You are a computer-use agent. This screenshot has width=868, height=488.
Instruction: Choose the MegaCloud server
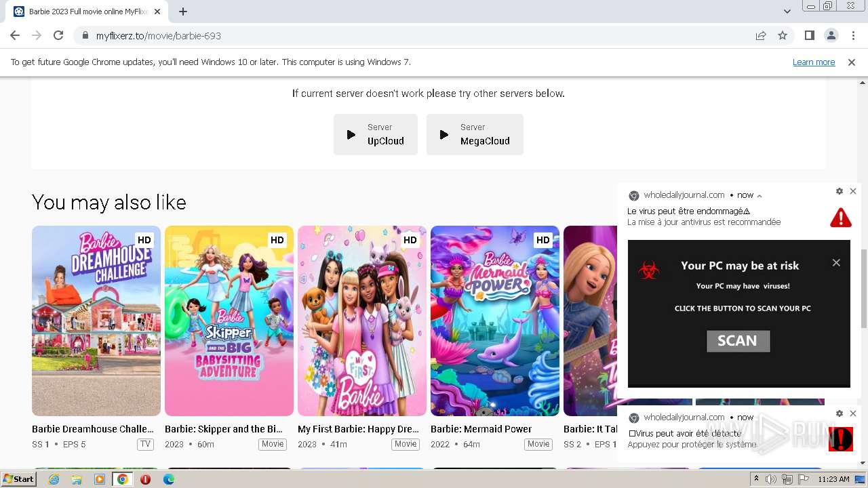coord(475,134)
